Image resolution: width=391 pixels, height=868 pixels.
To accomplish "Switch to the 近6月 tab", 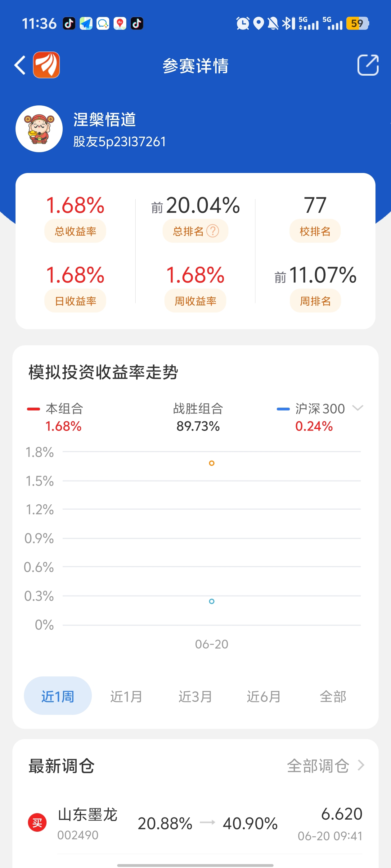I will tap(264, 696).
